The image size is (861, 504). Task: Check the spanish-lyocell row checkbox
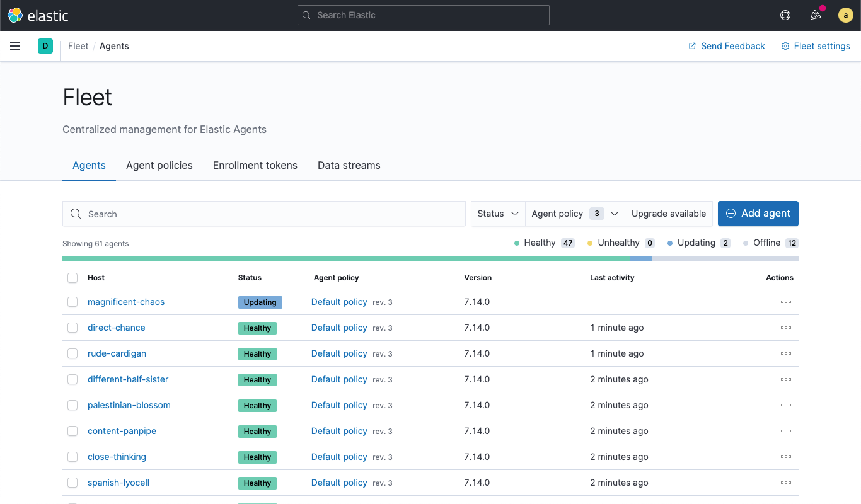[x=72, y=483]
